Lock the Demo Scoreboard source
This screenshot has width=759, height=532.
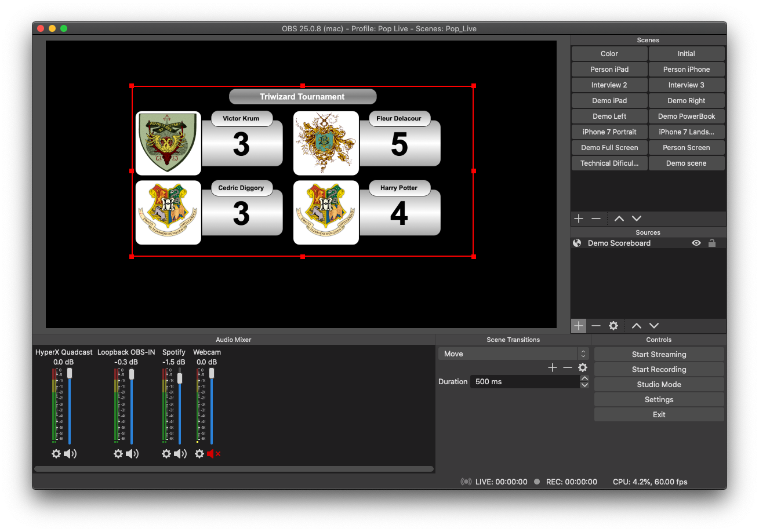(712, 243)
